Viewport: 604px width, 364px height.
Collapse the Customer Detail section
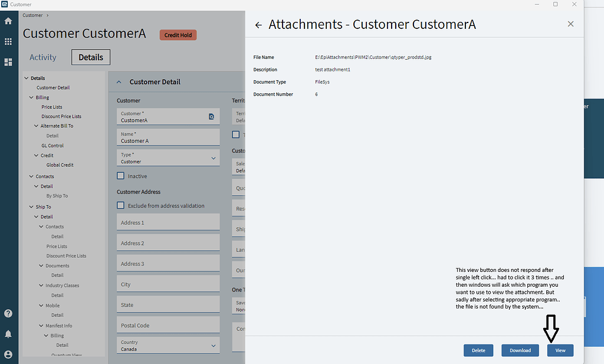(119, 82)
